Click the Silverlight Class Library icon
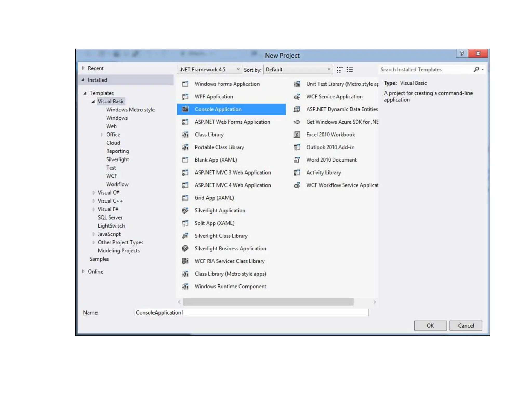The height and width of the screenshot is (399, 532). pos(185,236)
